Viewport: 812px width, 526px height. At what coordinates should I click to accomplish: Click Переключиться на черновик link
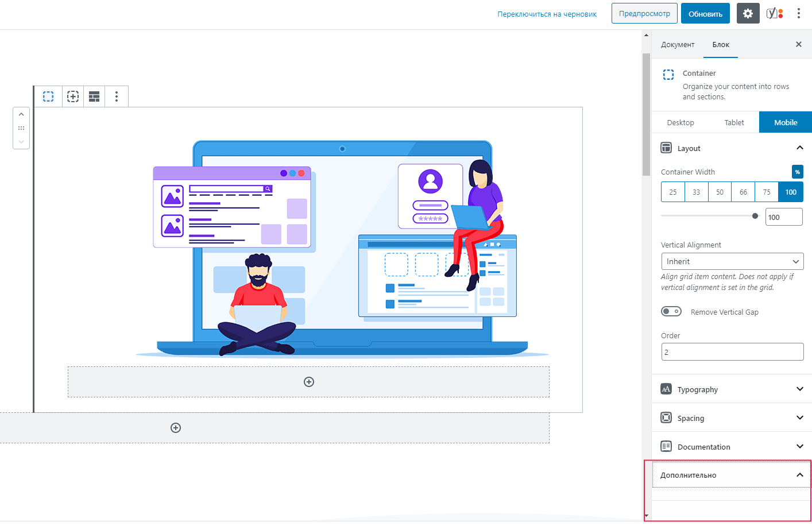[547, 14]
